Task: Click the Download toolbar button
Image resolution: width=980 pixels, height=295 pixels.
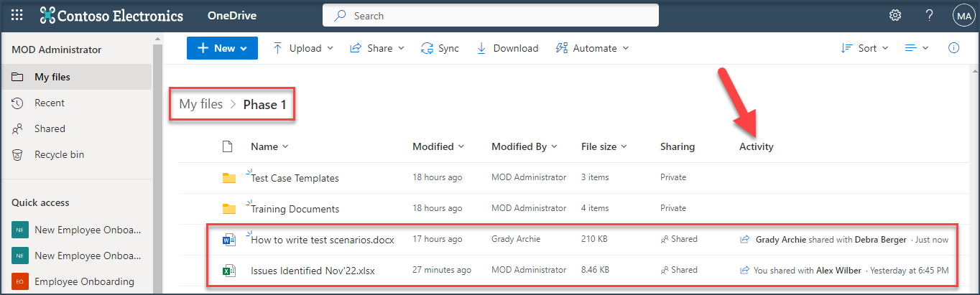Action: pos(507,48)
